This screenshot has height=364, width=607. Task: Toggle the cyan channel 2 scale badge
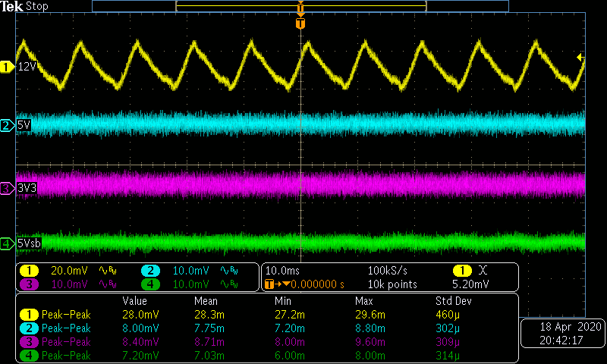coord(150,271)
